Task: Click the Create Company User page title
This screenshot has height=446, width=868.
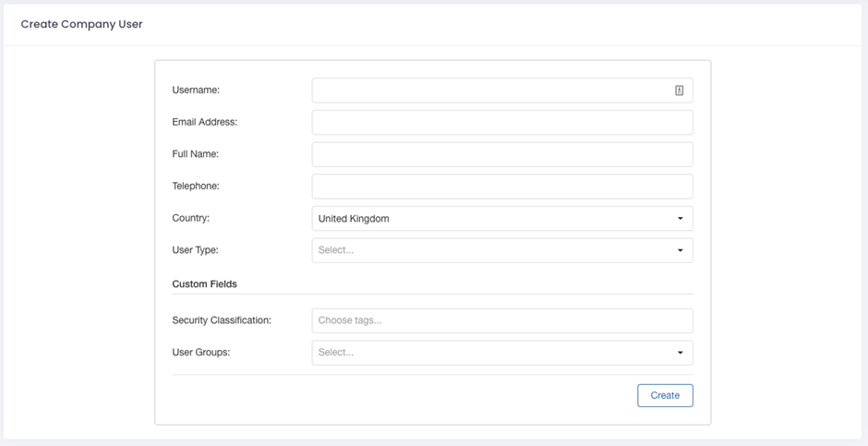Action: (82, 24)
